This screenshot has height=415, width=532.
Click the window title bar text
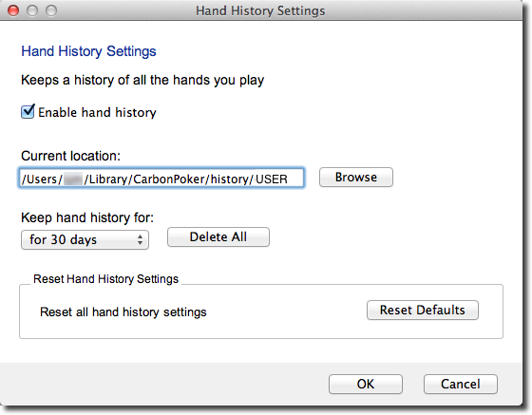pyautogui.click(x=260, y=10)
